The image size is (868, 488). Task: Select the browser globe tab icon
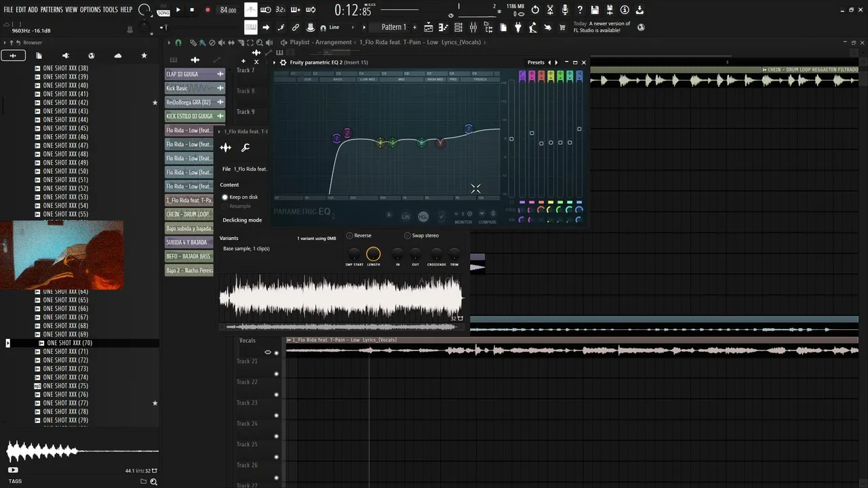[x=92, y=56]
